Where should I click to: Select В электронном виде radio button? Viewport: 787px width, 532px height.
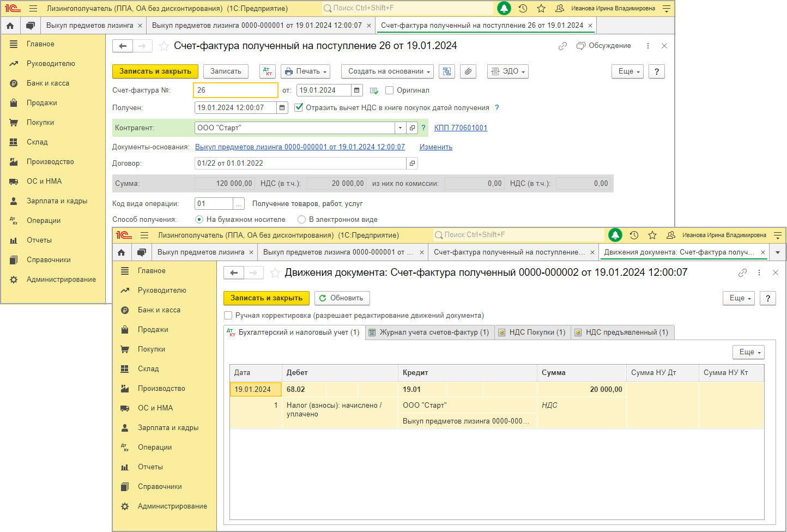point(301,220)
